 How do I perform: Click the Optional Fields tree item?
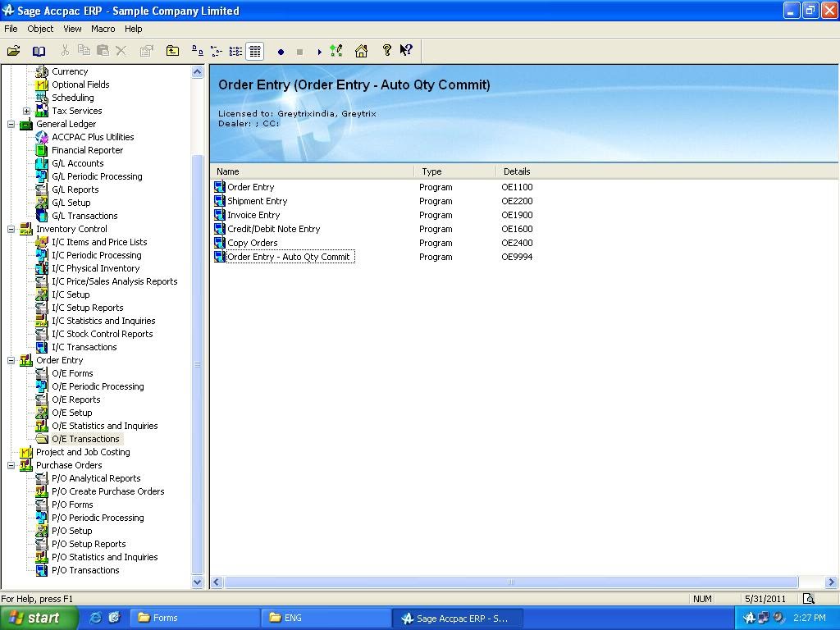tap(80, 84)
